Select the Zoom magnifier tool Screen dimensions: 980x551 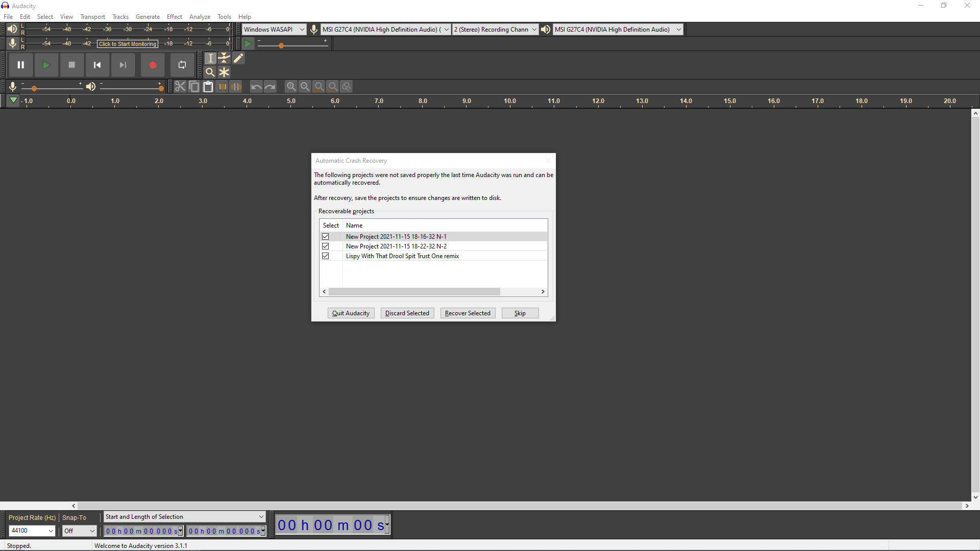[x=210, y=72]
